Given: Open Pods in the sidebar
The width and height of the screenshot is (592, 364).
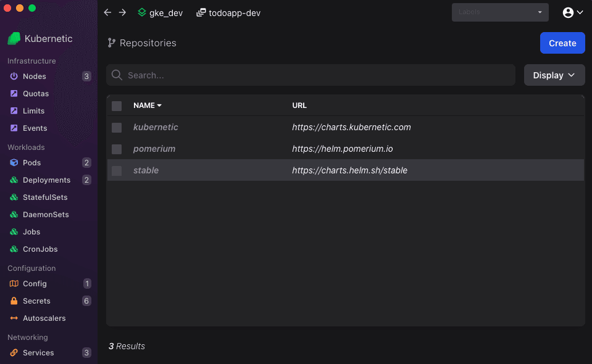Looking at the screenshot, I should 31,163.
